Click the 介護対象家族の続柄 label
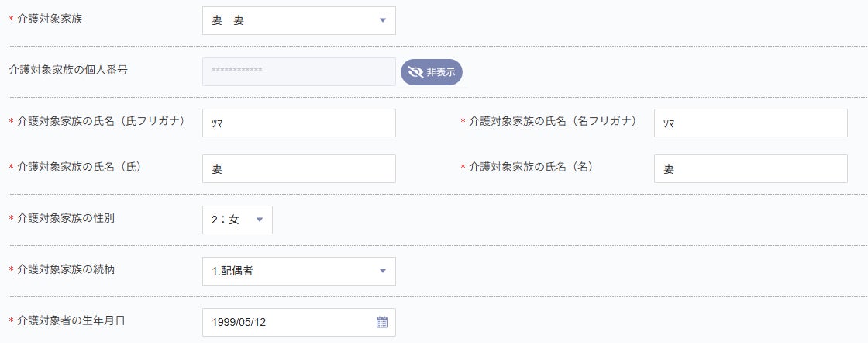This screenshot has width=868, height=343. click(66, 269)
